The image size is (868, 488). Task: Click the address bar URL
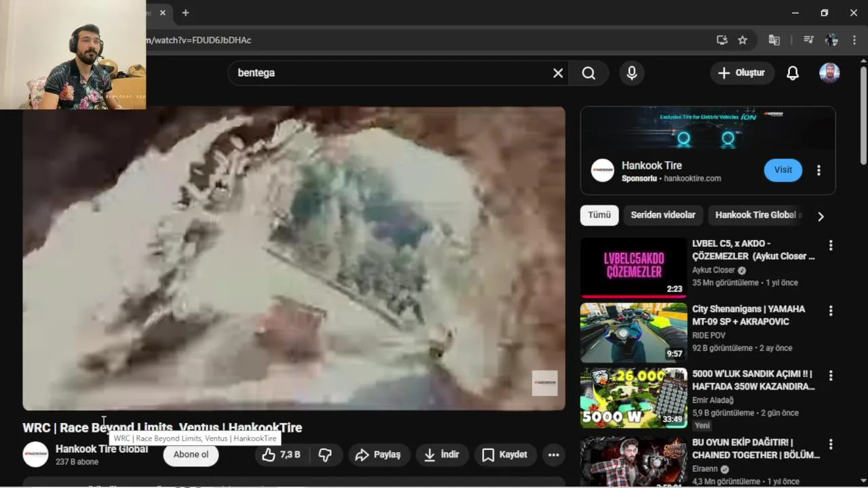coord(199,40)
